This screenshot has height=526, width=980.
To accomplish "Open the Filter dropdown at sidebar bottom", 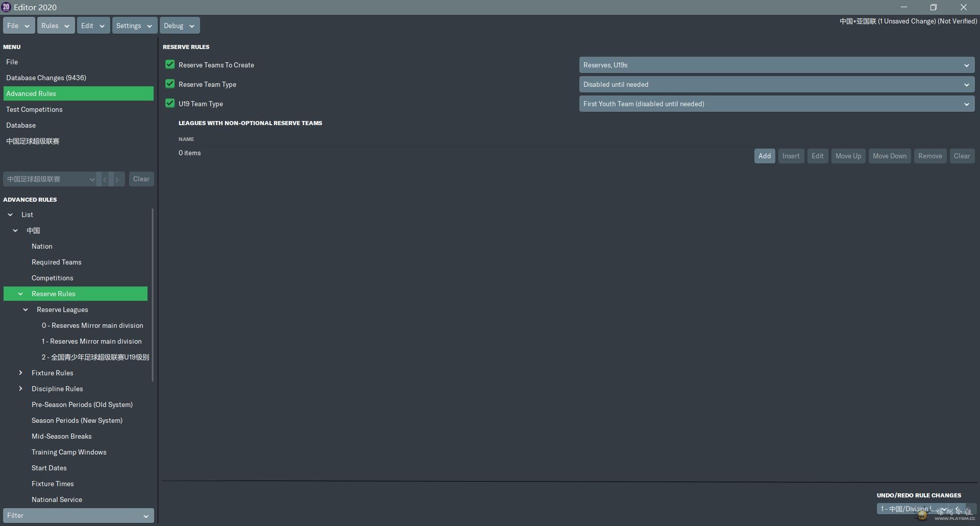I will pyautogui.click(x=78, y=516).
